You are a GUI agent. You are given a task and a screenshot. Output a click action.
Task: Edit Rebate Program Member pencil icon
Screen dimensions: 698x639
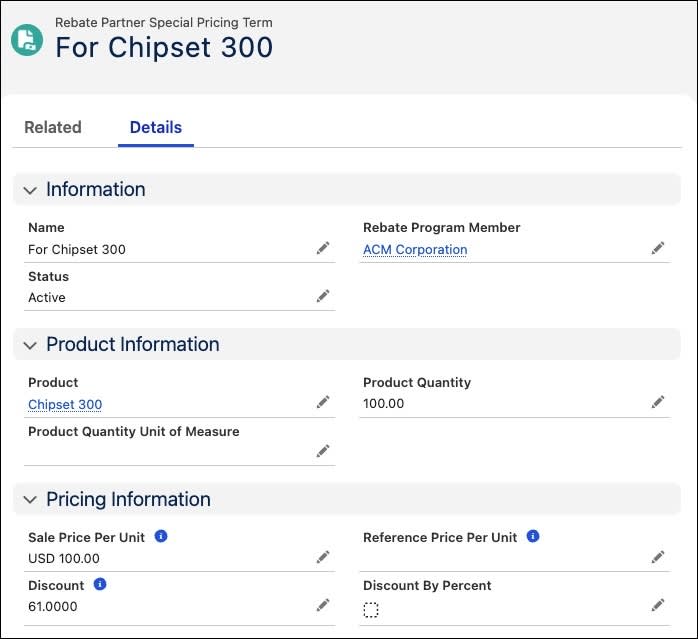pyautogui.click(x=658, y=248)
